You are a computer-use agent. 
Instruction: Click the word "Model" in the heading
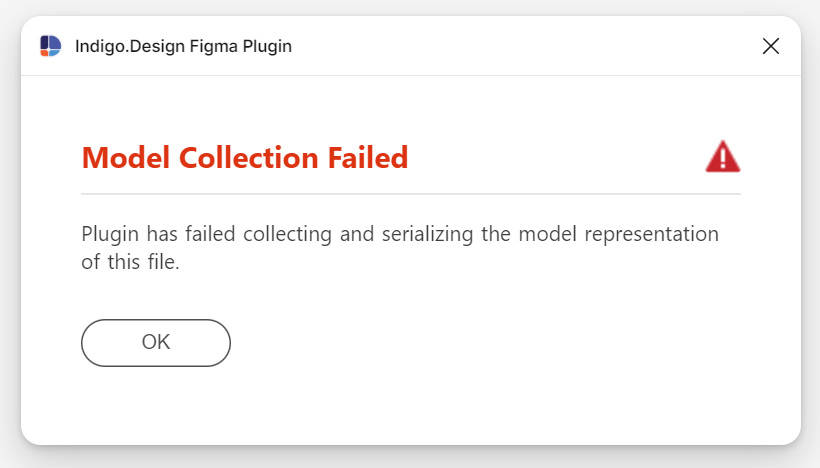coord(126,157)
